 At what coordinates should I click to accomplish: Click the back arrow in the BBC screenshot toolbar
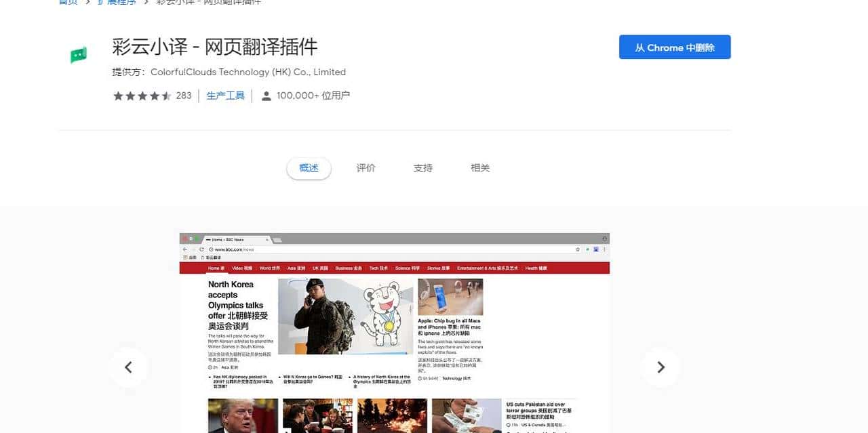[x=185, y=249]
